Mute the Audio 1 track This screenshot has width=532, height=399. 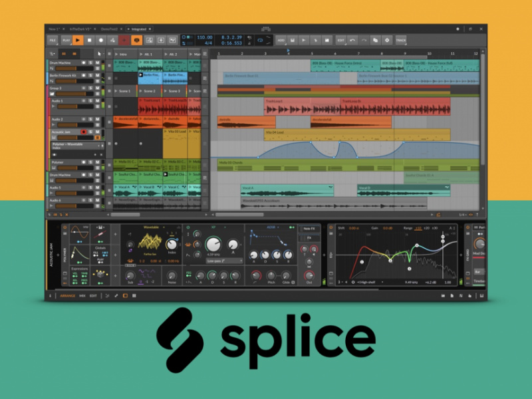[98, 100]
